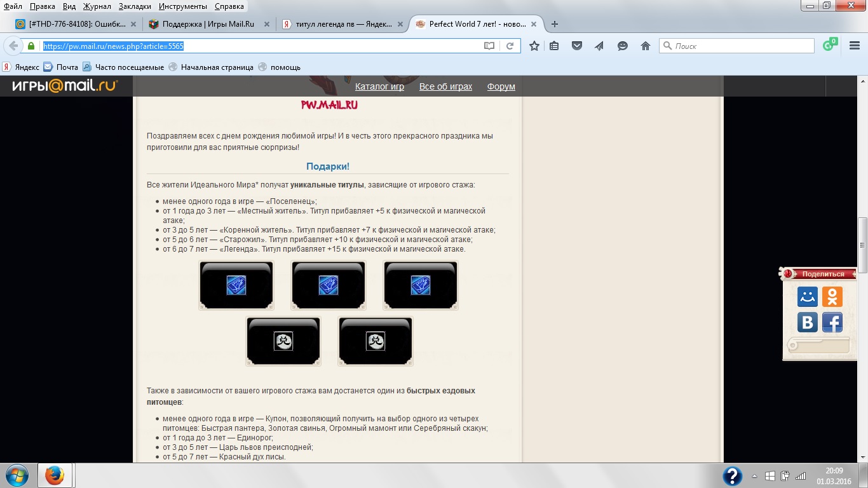This screenshot has height=488, width=868.
Task: Open the Инструменты menu
Action: (182, 6)
